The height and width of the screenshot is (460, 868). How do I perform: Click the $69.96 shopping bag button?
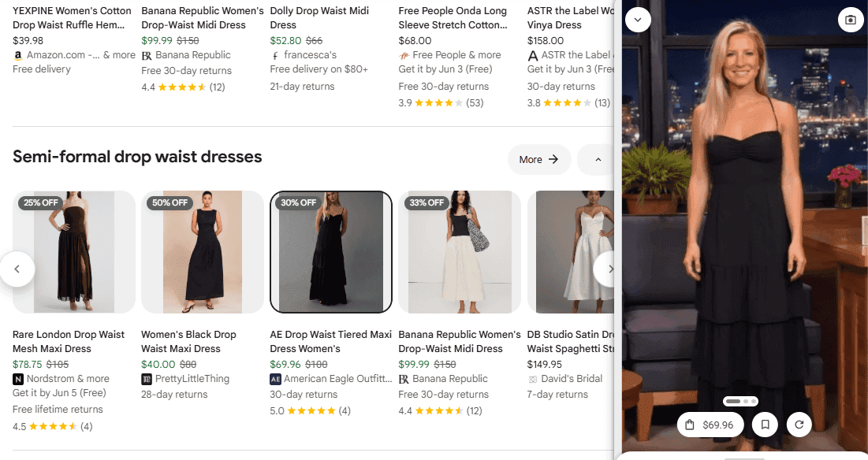point(710,425)
